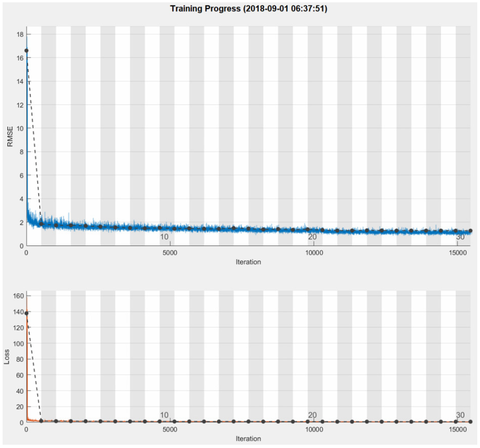Click epoch 30 label in RMSE plot

click(460, 237)
